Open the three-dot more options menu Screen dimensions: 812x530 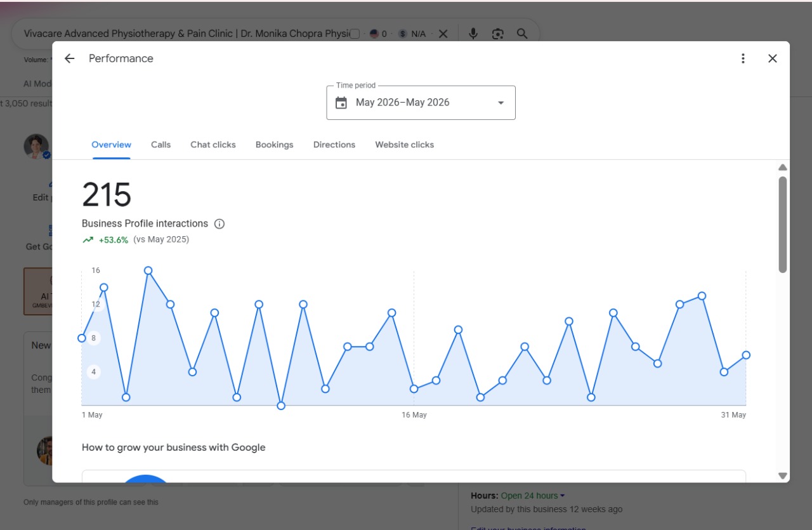(743, 58)
